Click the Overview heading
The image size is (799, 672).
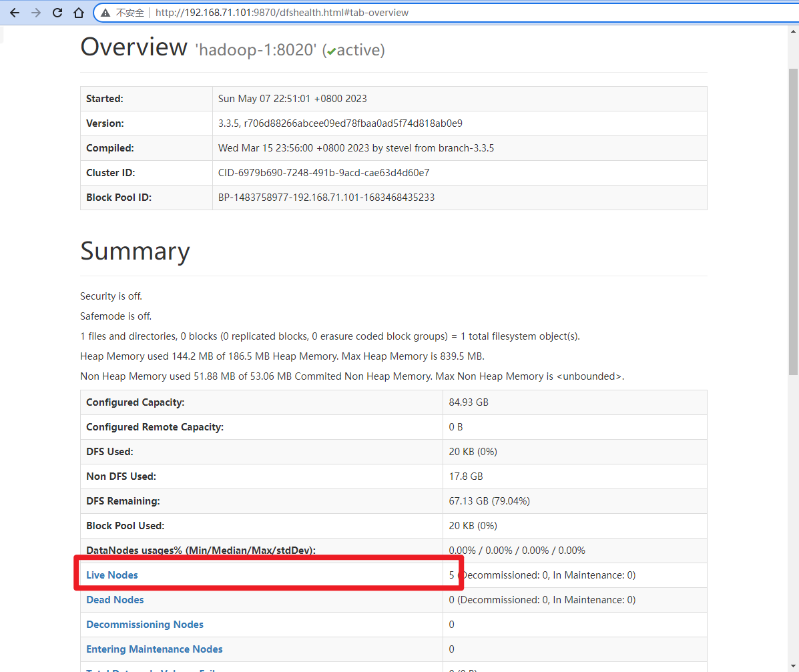click(x=134, y=47)
